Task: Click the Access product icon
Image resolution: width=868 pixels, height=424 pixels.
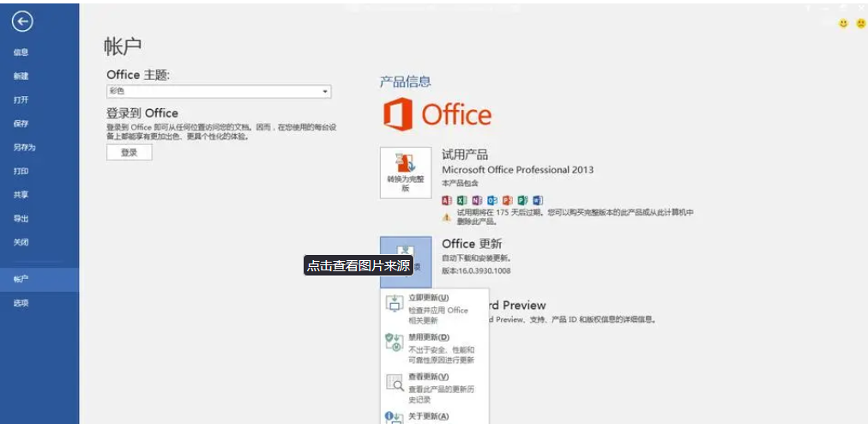Action: 447,201
